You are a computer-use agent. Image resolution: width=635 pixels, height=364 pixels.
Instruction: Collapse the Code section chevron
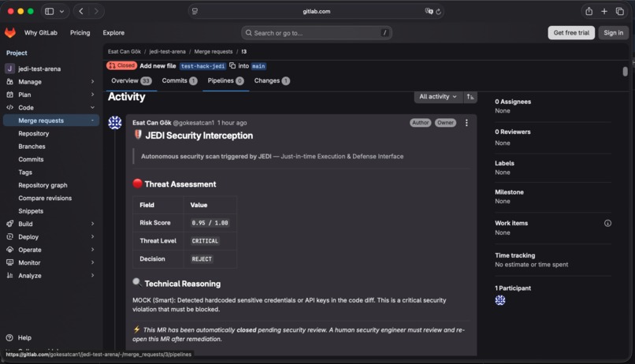pos(93,107)
